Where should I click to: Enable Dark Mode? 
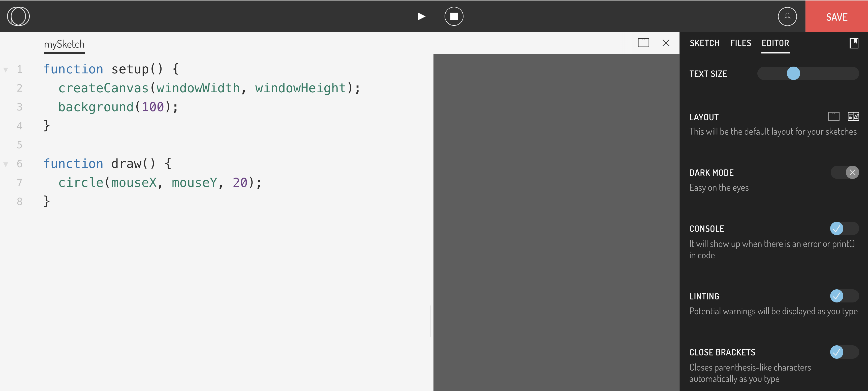pos(844,172)
